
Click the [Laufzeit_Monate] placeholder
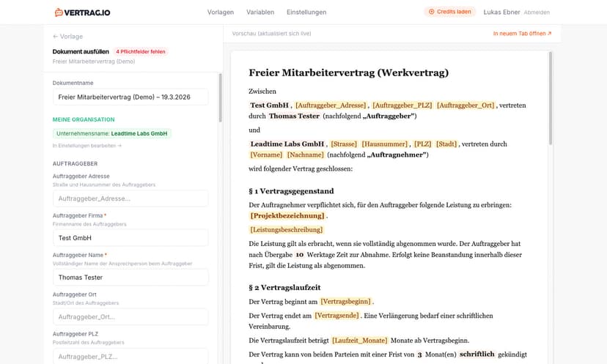tap(360, 341)
